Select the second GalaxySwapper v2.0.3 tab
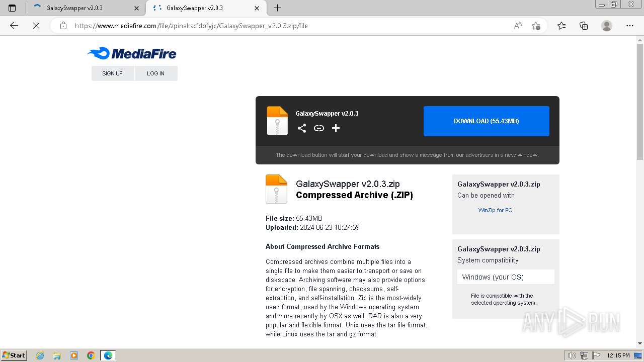 click(206, 8)
